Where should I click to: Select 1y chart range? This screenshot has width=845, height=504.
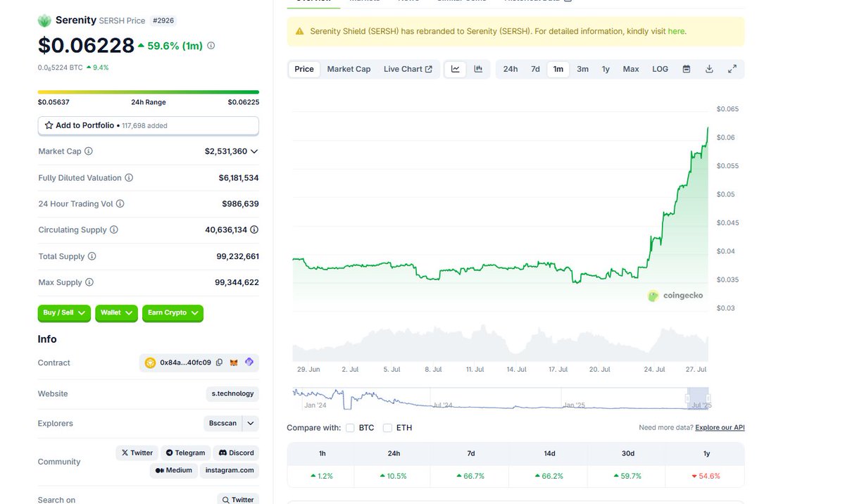[x=606, y=69]
